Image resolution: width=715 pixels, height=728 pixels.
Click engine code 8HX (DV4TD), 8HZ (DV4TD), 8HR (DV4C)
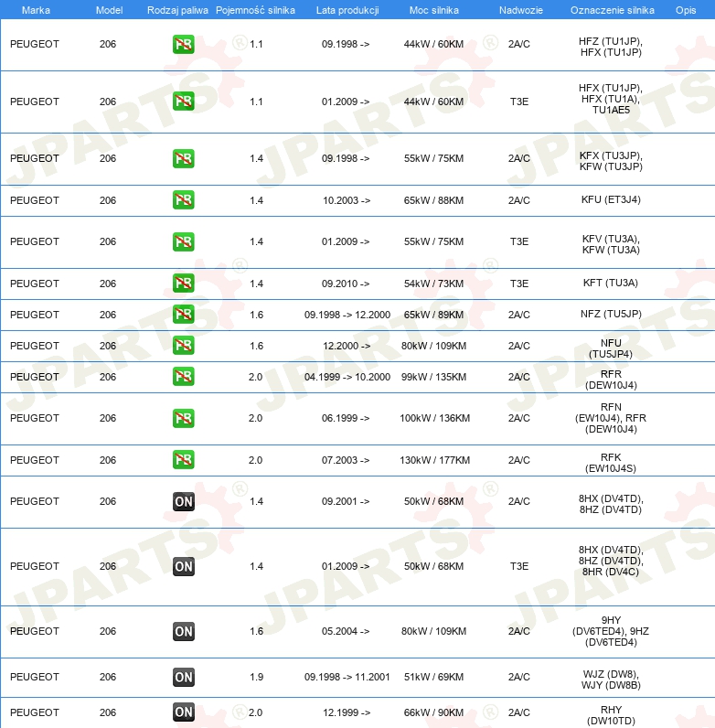[x=611, y=561]
